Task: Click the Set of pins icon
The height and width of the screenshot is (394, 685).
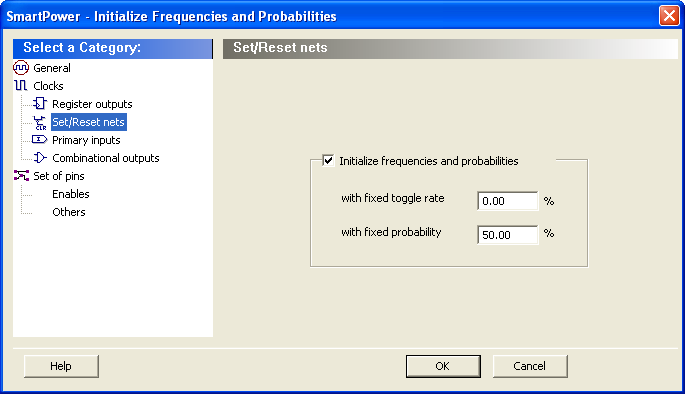Action: coord(21,176)
